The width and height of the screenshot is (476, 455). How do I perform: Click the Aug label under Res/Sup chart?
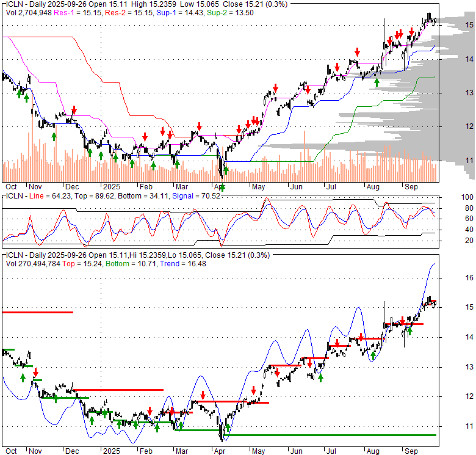click(x=373, y=187)
